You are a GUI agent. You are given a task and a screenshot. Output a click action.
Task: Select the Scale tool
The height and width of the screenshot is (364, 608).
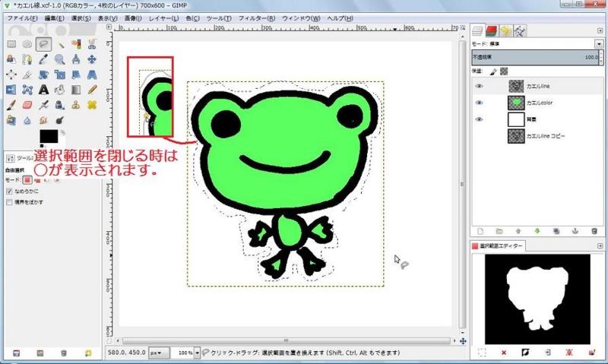60,74
